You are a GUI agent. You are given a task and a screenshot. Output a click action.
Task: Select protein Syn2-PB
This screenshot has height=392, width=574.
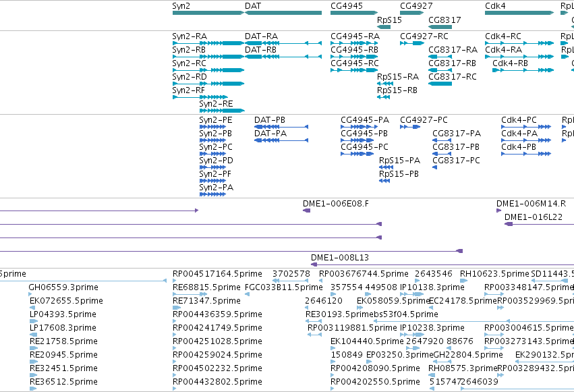click(x=212, y=140)
